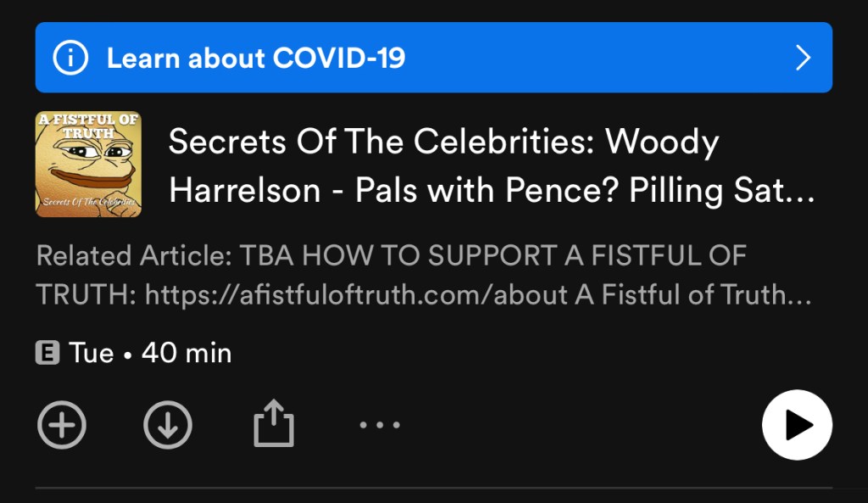Expand the description ending in A Fistful of Truth…

(x=693, y=294)
